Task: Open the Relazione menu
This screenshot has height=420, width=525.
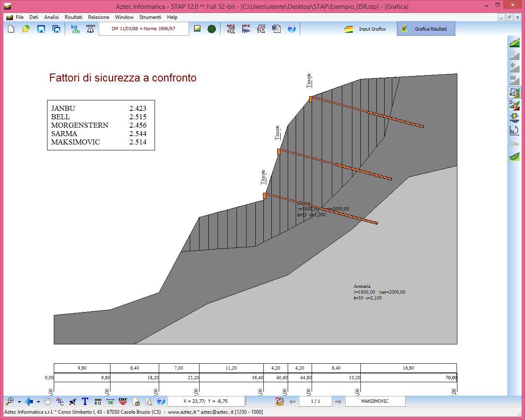Action: point(98,17)
